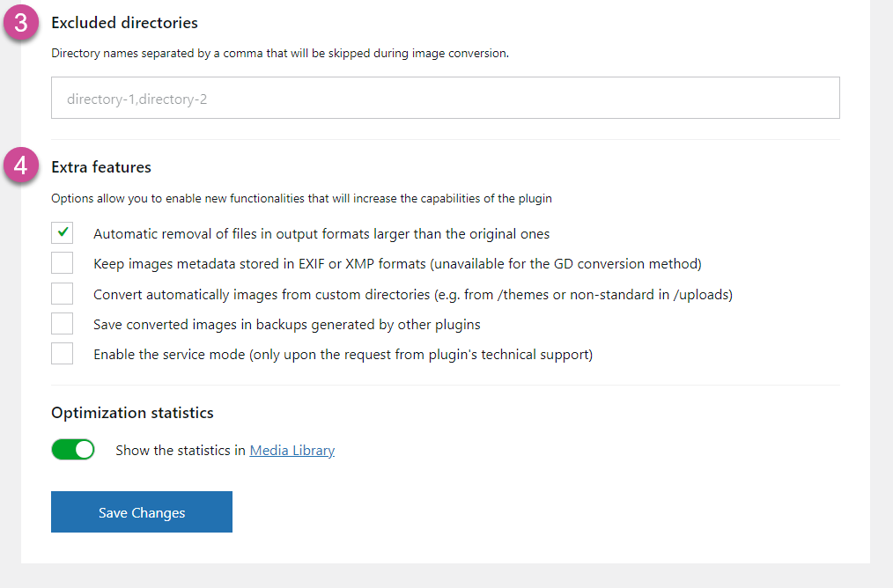Click the 'Save converted images in backups' label

[287, 325]
